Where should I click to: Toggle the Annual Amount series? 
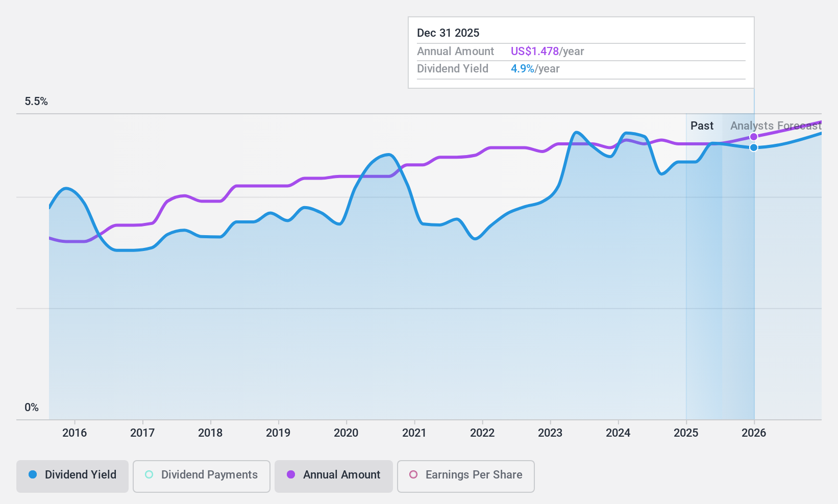point(334,476)
